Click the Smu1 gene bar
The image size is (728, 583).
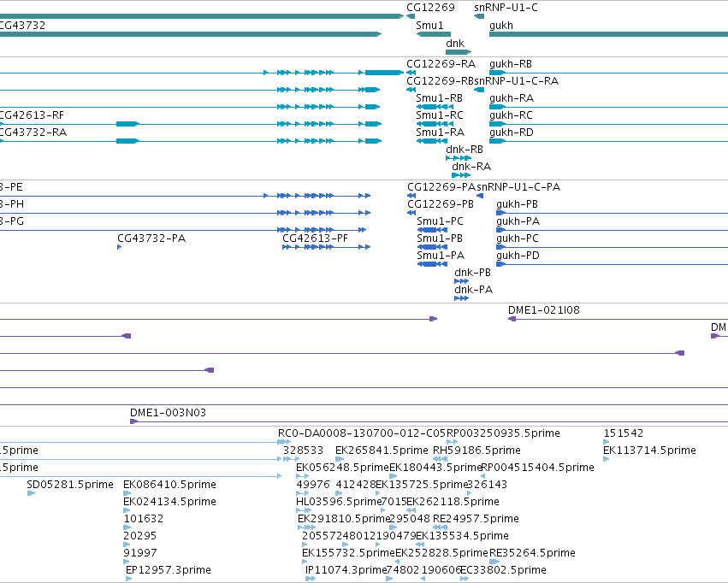[x=434, y=34]
